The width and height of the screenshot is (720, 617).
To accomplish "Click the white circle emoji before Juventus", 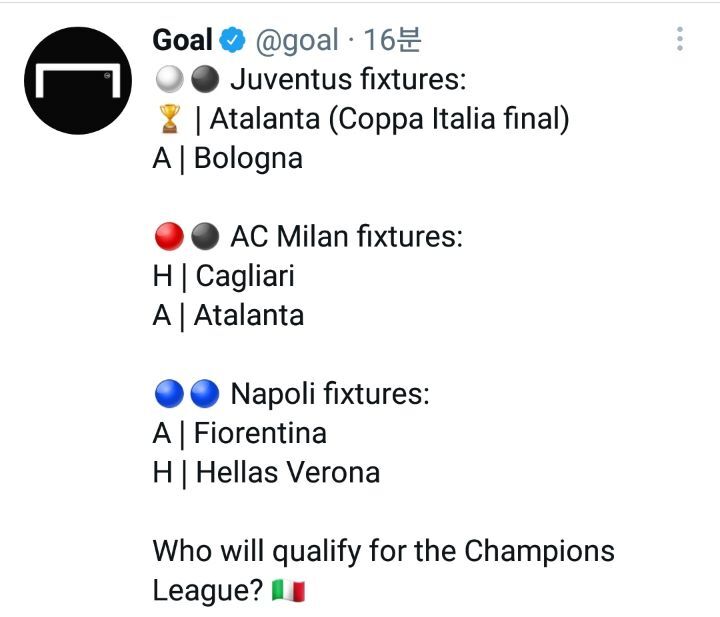I will click(x=169, y=80).
